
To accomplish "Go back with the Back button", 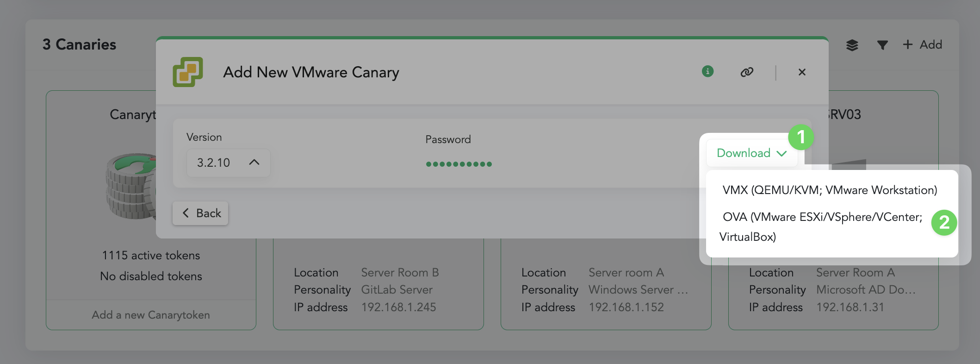I will [200, 213].
